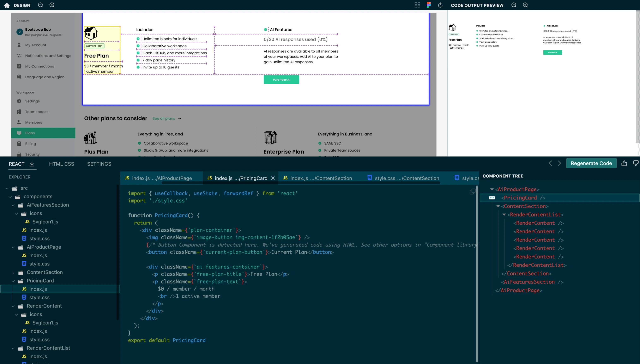Viewport: 640px width, 364px height.
Task: Open Teamspaces in sidebar
Action: pyautogui.click(x=32, y=112)
